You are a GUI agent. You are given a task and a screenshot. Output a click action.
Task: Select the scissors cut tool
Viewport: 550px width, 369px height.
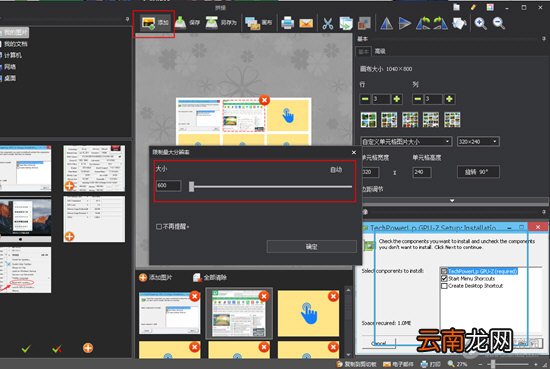(x=327, y=24)
